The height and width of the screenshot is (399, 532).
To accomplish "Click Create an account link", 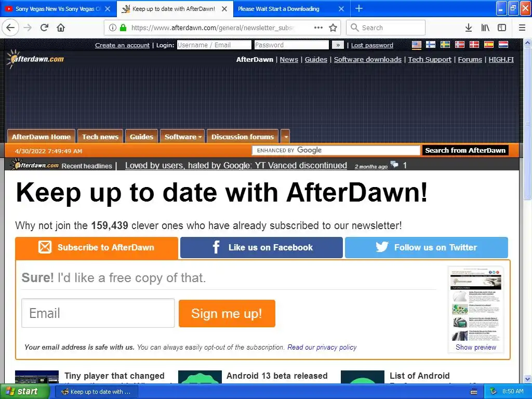I will click(x=122, y=45).
